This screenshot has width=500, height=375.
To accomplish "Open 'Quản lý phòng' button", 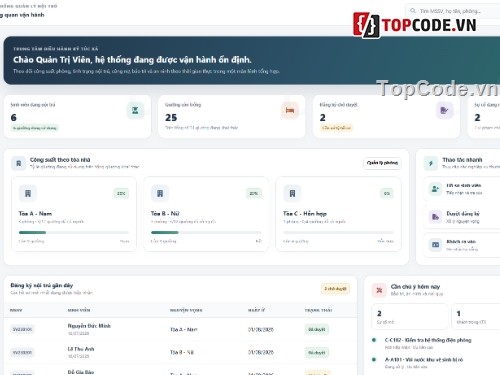I will (x=382, y=163).
